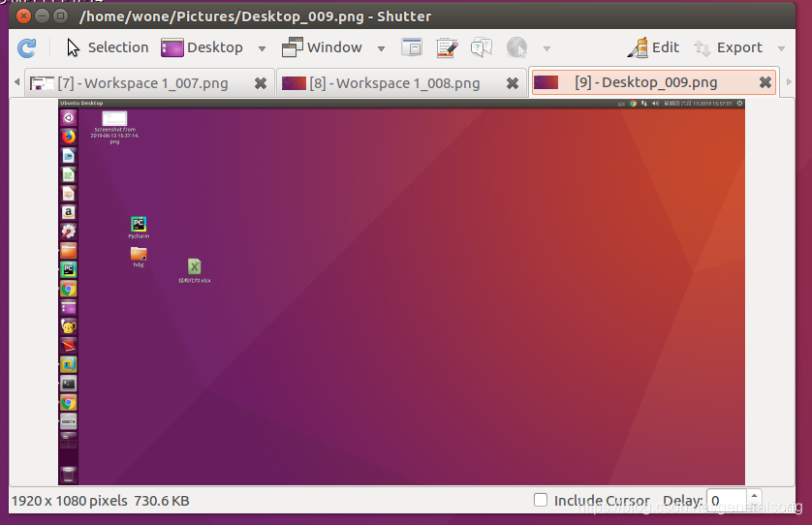Screen dimensions: 812x525
Task: Close the Shutter window
Action: pos(23,16)
